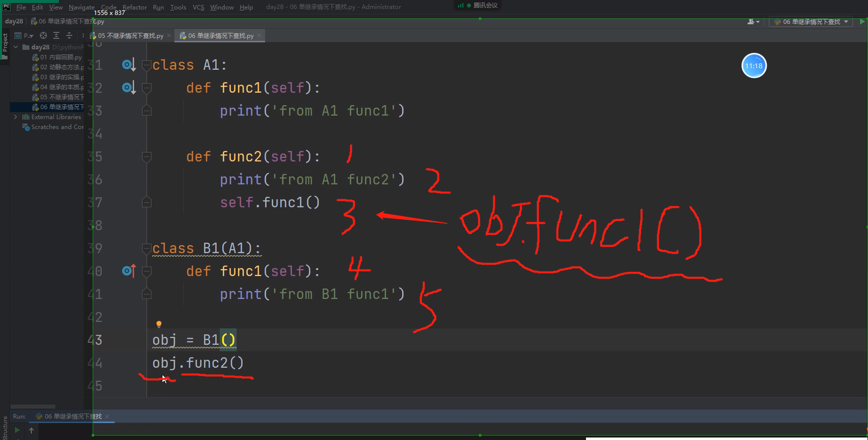868x440 pixels.
Task: Close the 06 单继承情况下查找.py editor tab
Action: pyautogui.click(x=259, y=35)
